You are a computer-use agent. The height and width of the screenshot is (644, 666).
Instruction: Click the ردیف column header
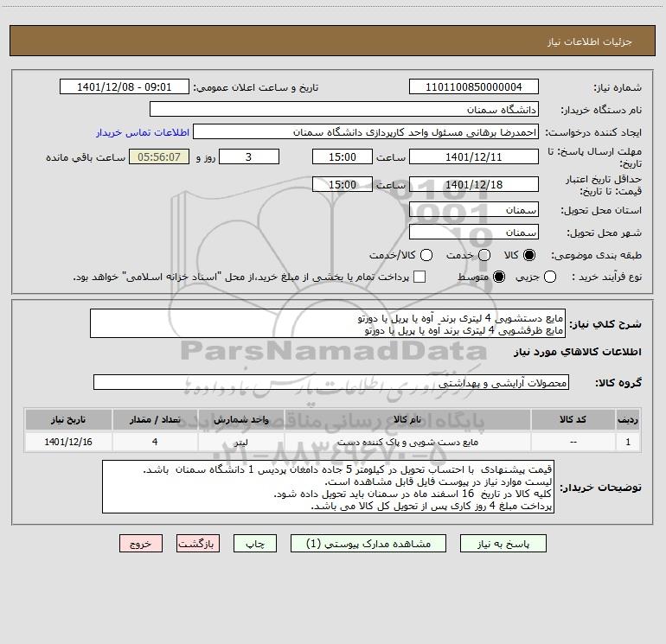tap(628, 419)
